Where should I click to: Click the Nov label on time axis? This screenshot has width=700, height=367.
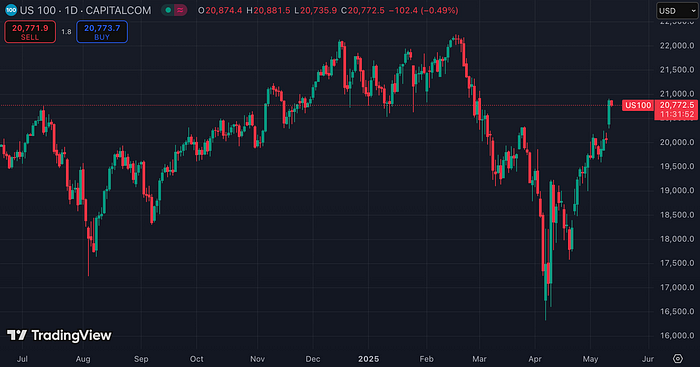258,359
